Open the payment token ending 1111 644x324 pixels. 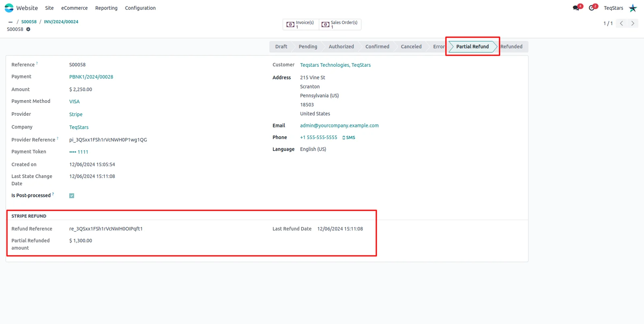point(78,152)
